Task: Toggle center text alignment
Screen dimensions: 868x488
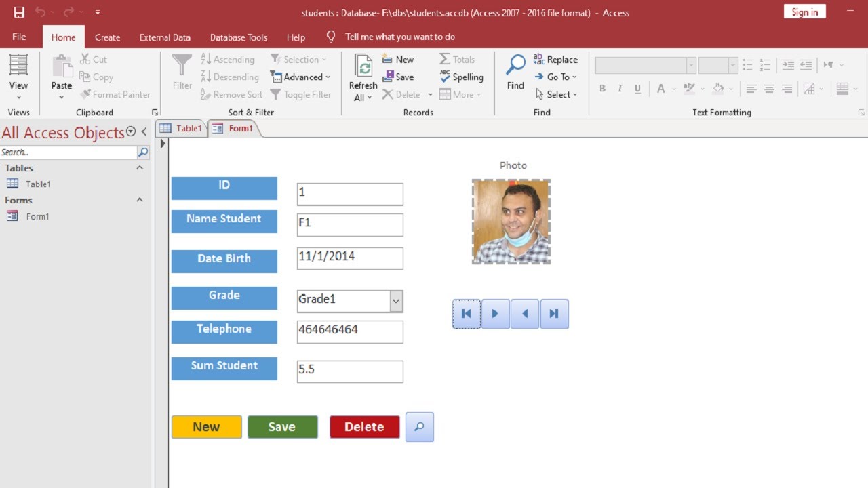Action: (769, 89)
